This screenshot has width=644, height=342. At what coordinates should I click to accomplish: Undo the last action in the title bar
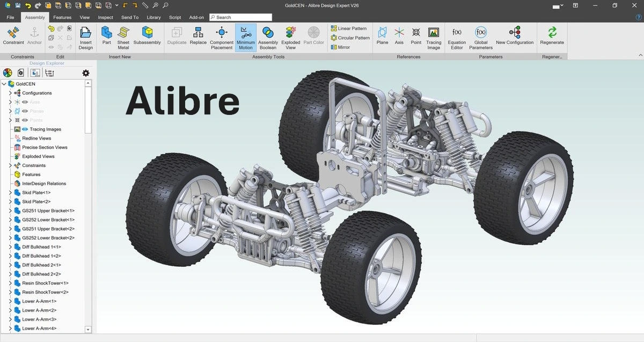pos(29,5)
